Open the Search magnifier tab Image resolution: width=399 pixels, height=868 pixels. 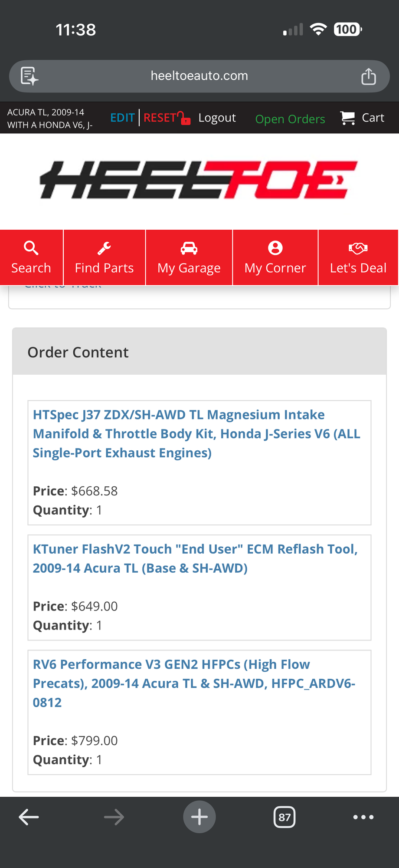click(x=31, y=257)
